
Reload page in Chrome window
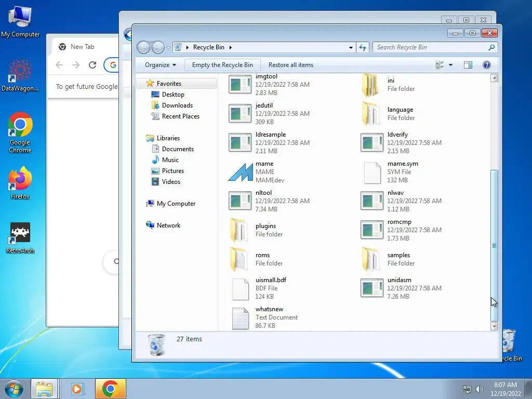coord(92,65)
